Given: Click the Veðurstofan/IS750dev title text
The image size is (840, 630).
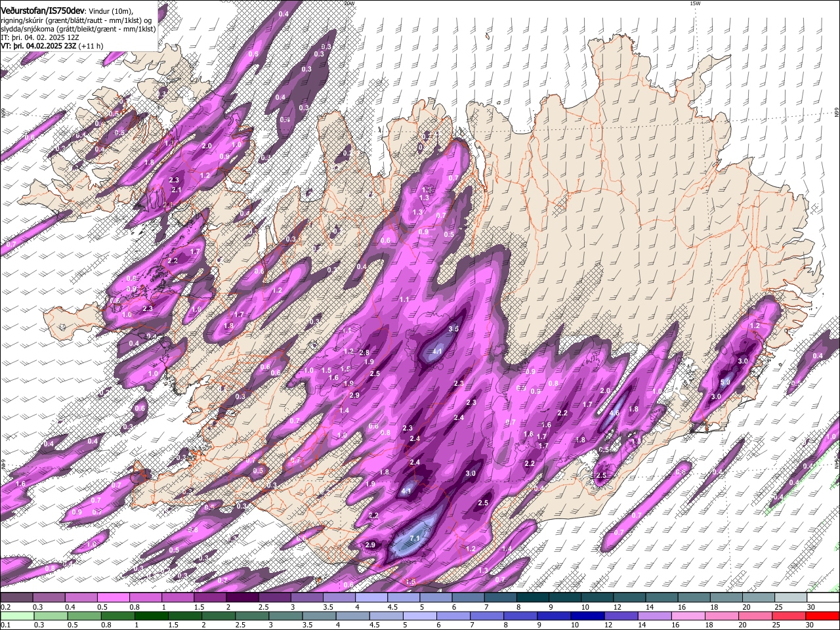Looking at the screenshot, I should [43, 10].
